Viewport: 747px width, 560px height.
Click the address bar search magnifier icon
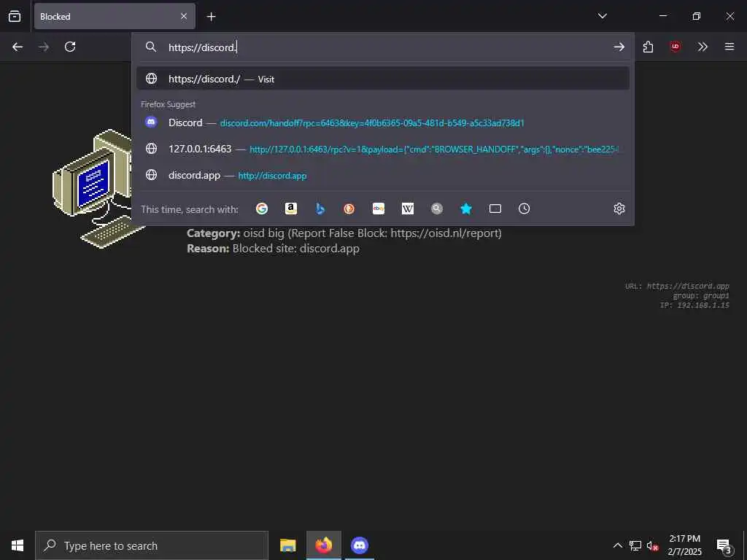click(150, 47)
